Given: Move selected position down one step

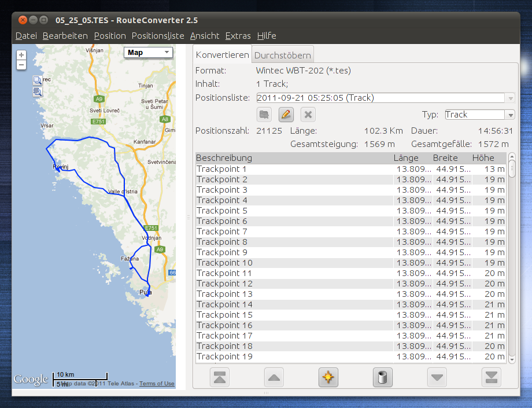Looking at the screenshot, I should (x=438, y=378).
